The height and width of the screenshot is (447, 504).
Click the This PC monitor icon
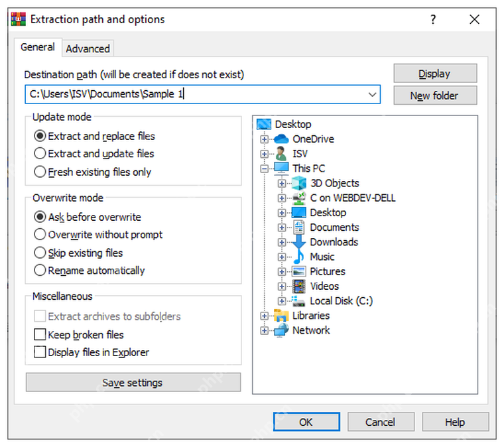tap(281, 168)
